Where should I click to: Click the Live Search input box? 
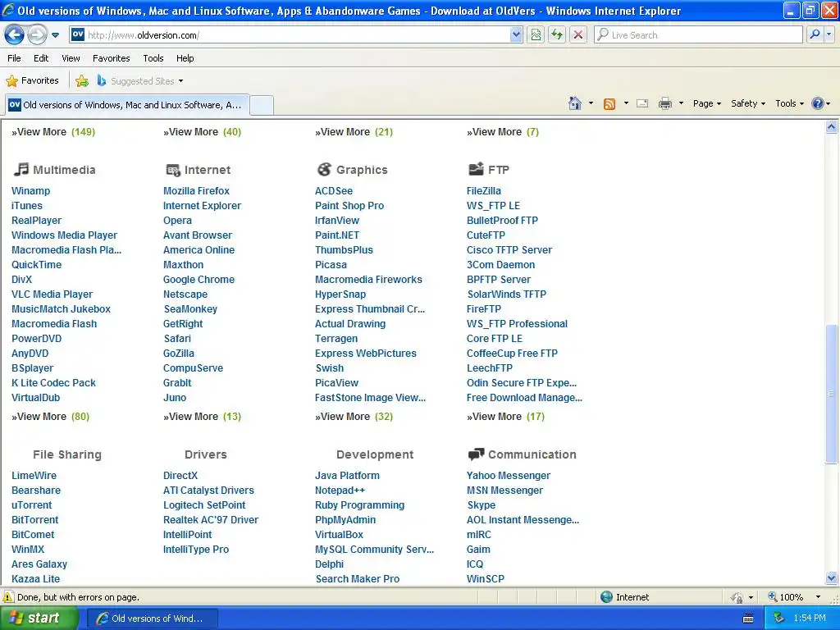[x=698, y=34]
